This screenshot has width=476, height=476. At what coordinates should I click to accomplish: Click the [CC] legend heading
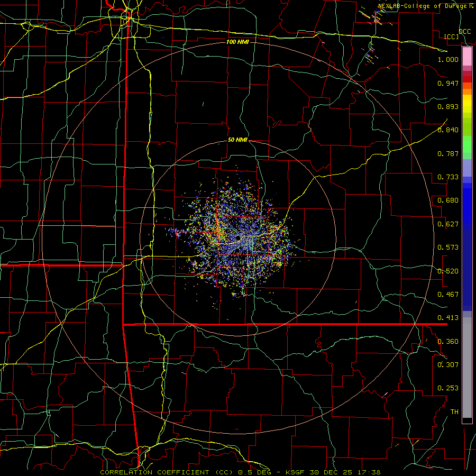coord(452,36)
